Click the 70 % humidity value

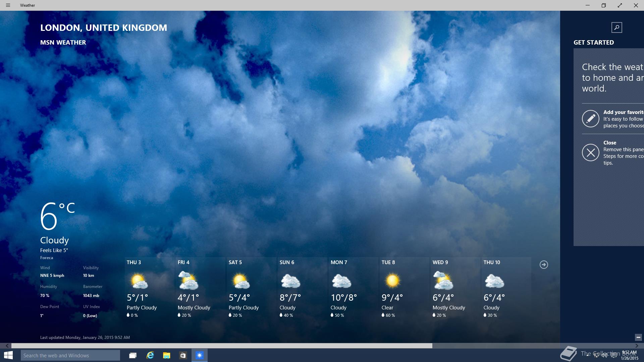45,296
